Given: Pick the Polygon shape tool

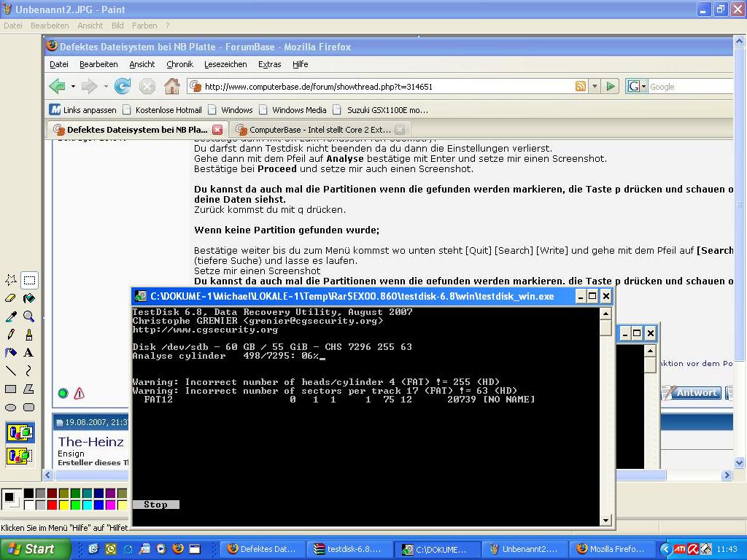Looking at the screenshot, I should click(x=29, y=389).
